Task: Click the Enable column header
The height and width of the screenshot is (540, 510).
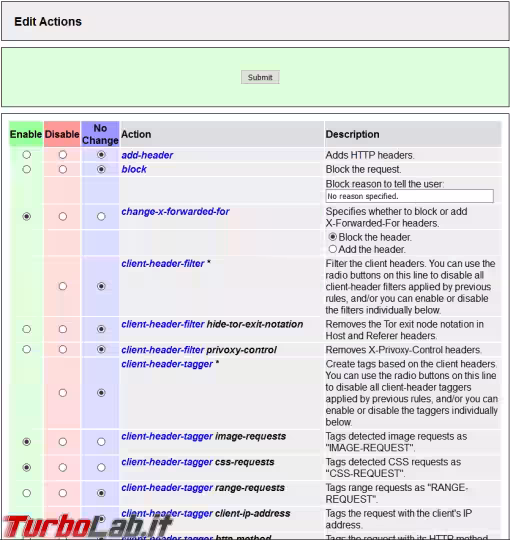Action: point(26,134)
